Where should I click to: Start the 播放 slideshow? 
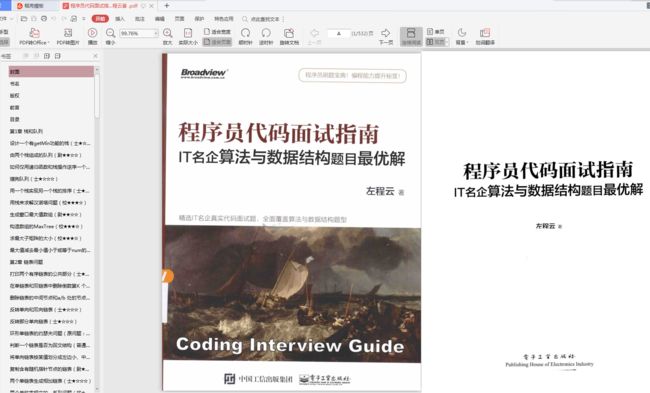coord(92,36)
